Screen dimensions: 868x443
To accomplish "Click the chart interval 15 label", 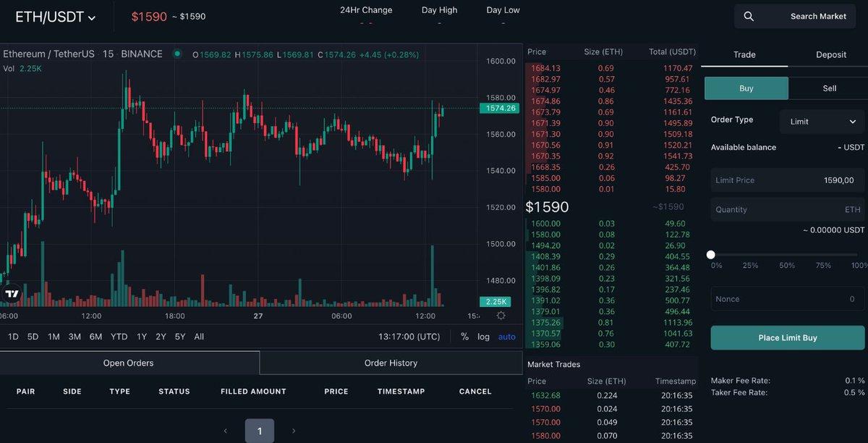I will click(109, 54).
